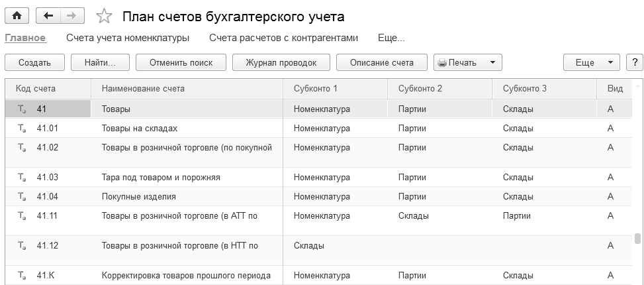Switch to Счета учета номенклатуры tab
The image size is (644, 285).
coord(128,38)
